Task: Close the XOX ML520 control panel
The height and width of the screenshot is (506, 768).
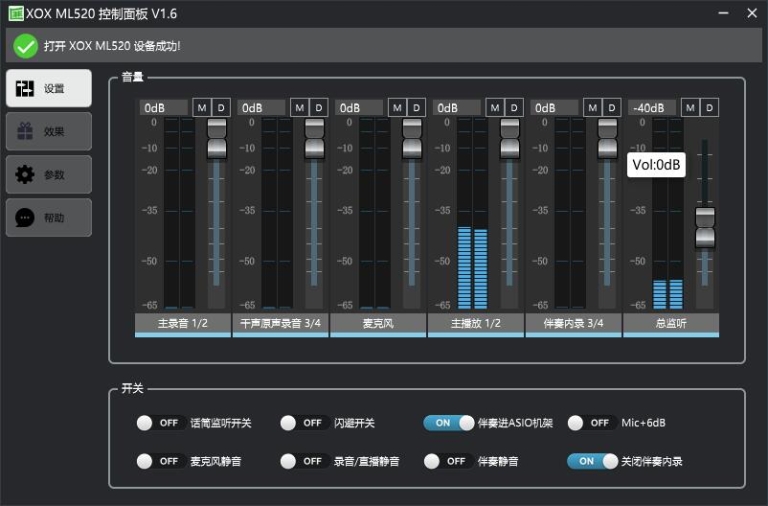Action: click(x=752, y=13)
